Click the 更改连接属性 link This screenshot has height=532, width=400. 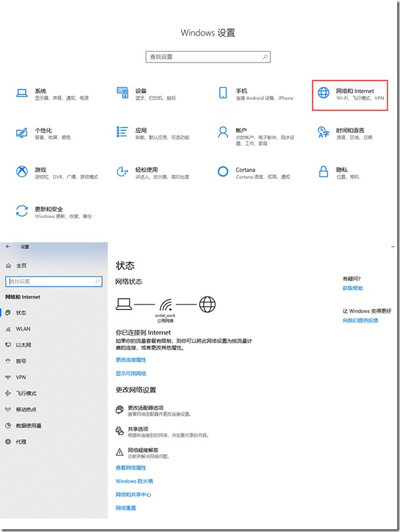coord(131,360)
